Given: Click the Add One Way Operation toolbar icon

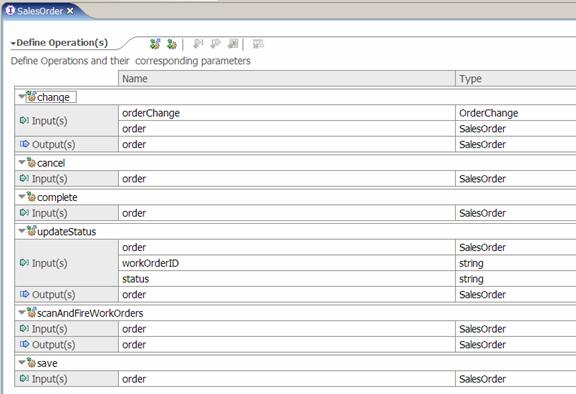Looking at the screenshot, I should [172, 44].
